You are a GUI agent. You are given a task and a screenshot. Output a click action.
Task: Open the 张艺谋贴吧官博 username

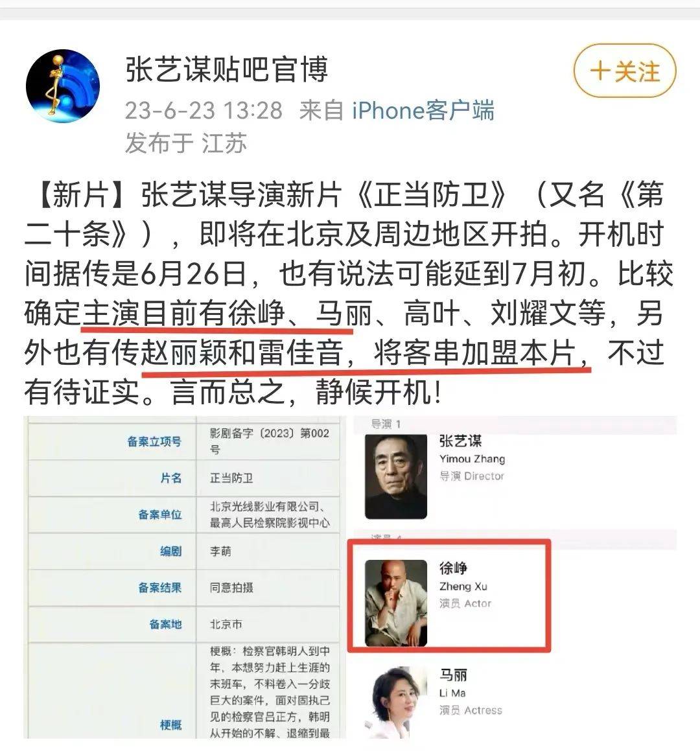[x=227, y=69]
